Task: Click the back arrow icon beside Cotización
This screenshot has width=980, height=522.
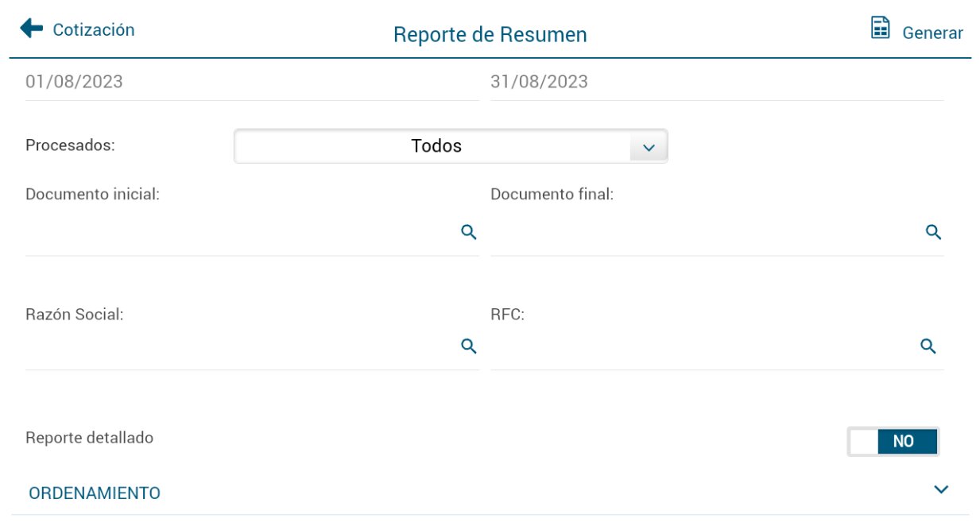Action: (31, 29)
